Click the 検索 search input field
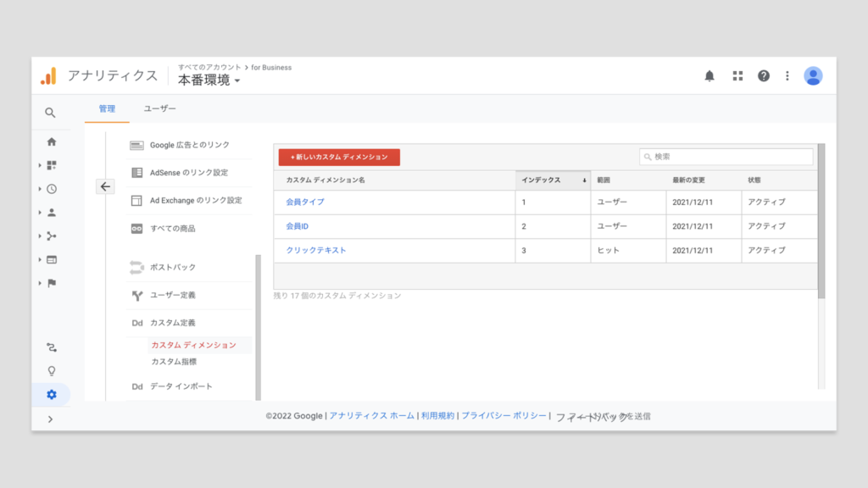 point(731,157)
